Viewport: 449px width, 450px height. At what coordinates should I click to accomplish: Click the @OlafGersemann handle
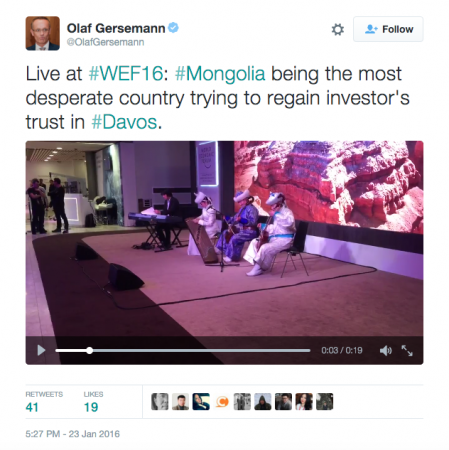(105, 42)
